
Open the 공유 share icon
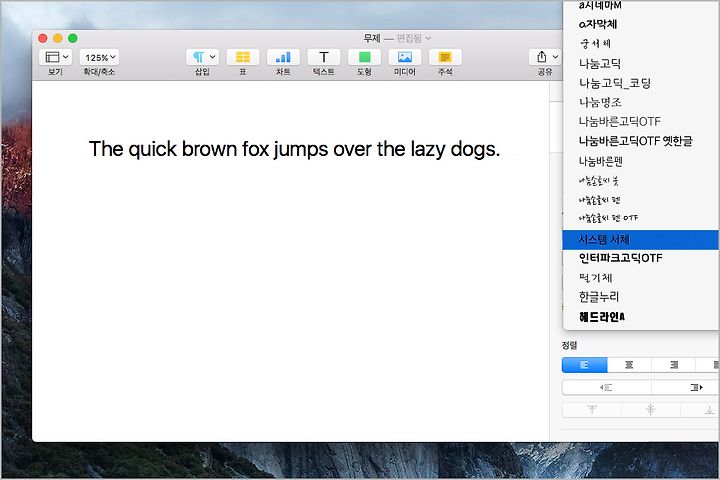coord(542,57)
